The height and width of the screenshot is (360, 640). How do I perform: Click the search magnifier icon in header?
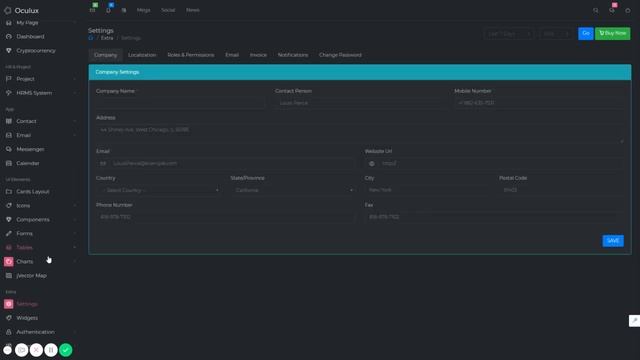pyautogui.click(x=596, y=11)
